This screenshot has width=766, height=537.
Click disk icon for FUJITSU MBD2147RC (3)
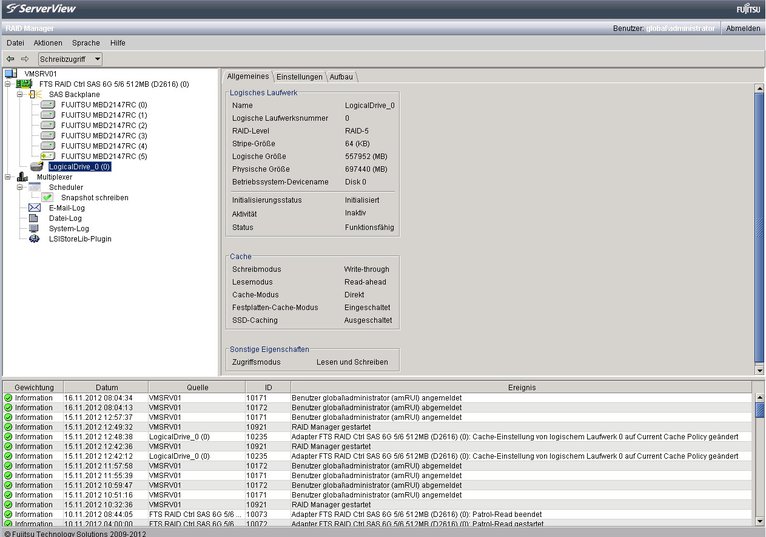pos(47,135)
